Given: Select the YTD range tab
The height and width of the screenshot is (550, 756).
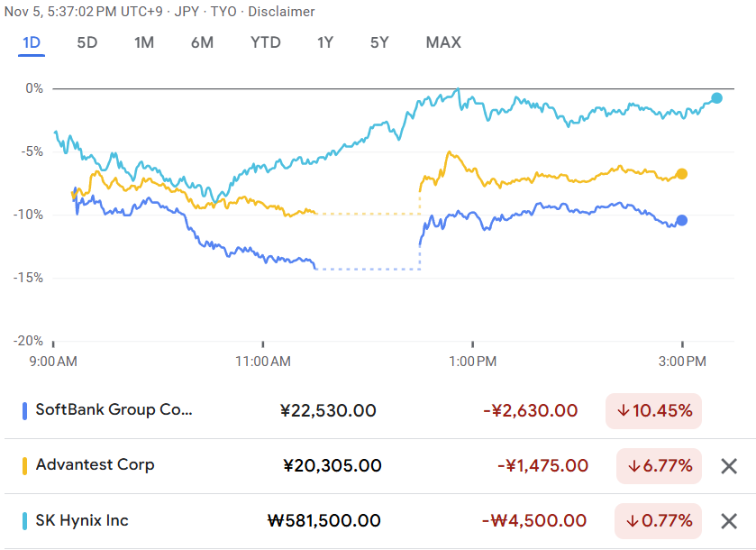Looking at the screenshot, I should (x=266, y=42).
